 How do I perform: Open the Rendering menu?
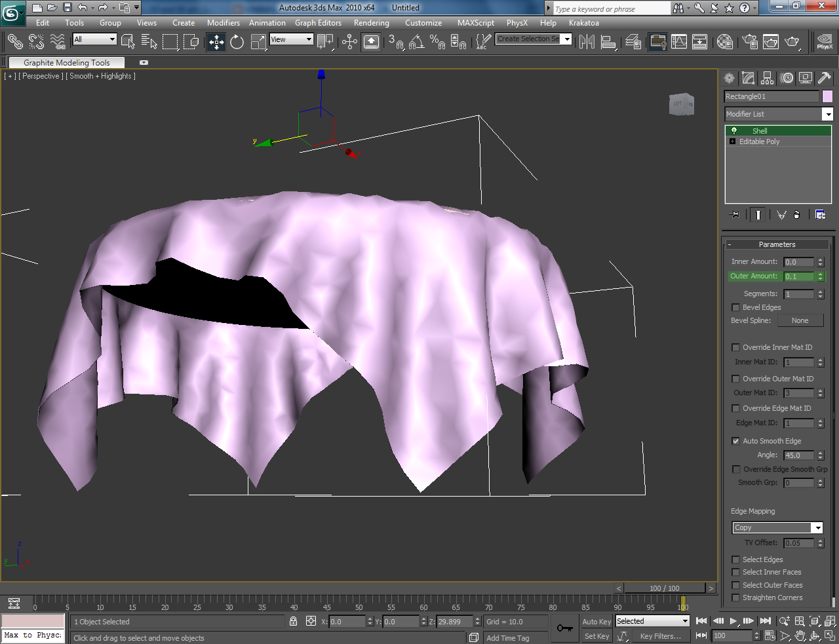pyautogui.click(x=371, y=22)
